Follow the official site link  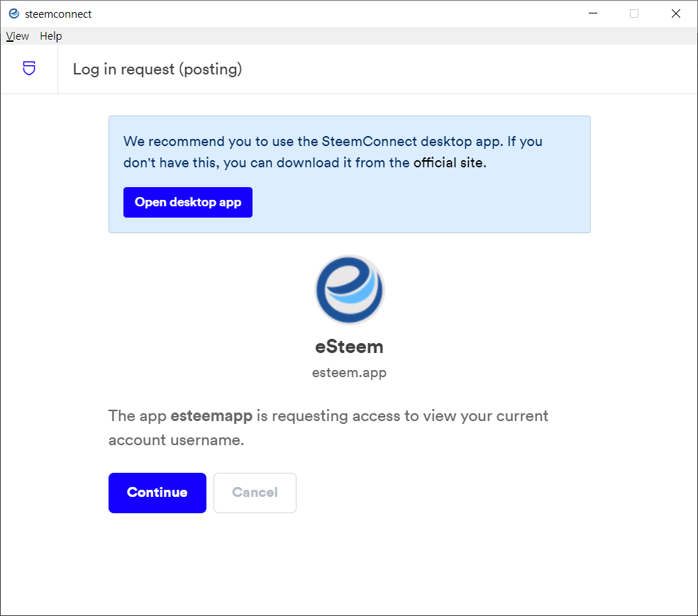[x=448, y=163]
